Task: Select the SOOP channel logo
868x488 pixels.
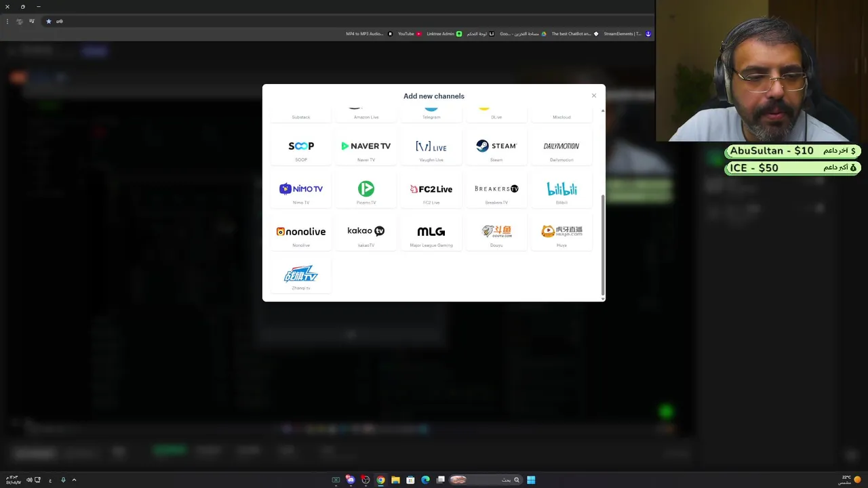Action: [301, 146]
